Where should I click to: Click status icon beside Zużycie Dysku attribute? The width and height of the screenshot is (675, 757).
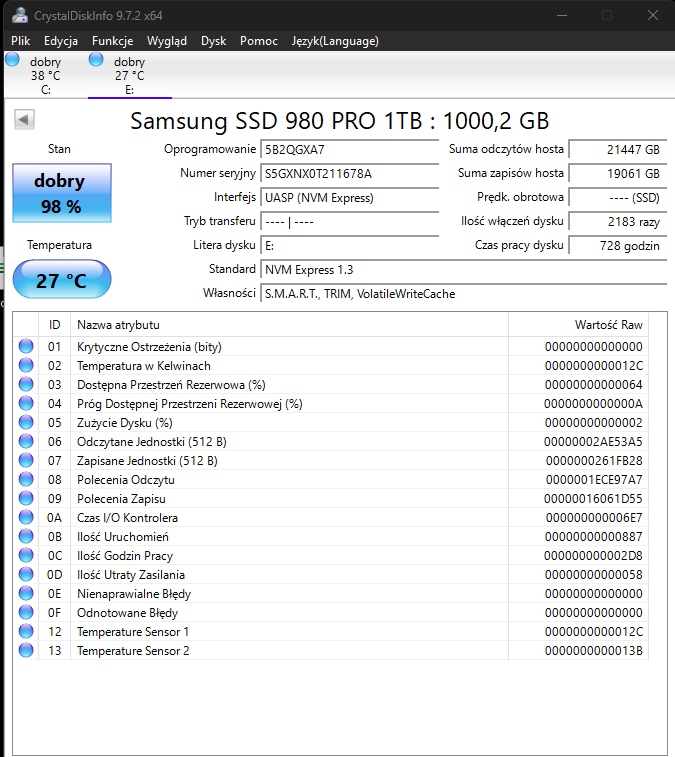point(25,423)
